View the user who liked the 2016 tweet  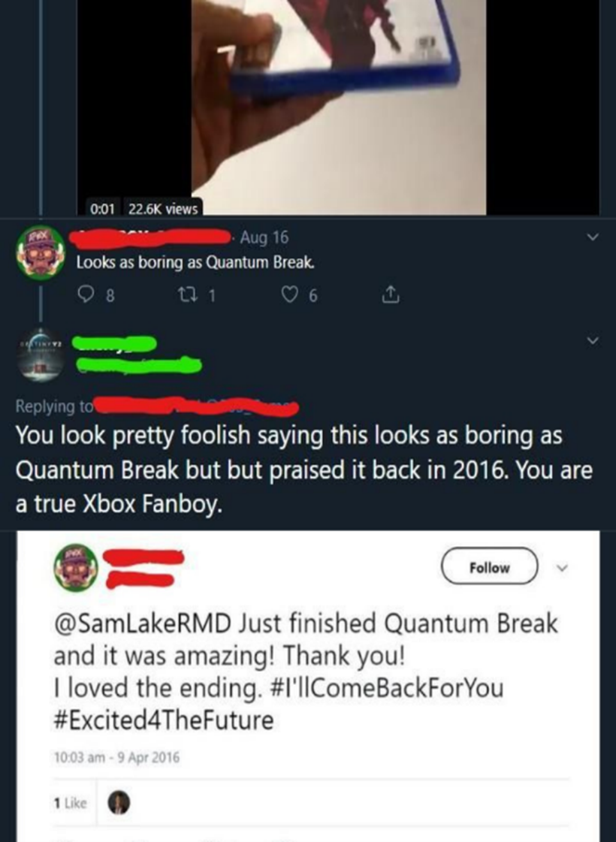click(119, 803)
